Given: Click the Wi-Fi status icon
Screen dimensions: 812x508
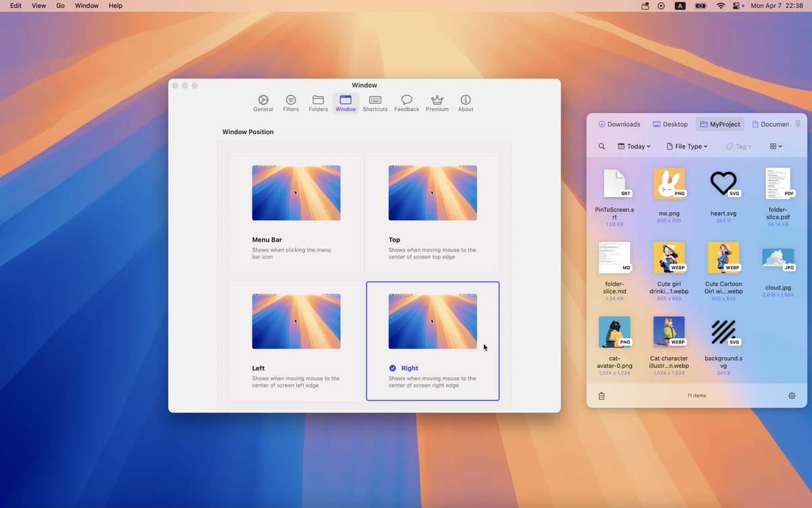Looking at the screenshot, I should [x=721, y=5].
